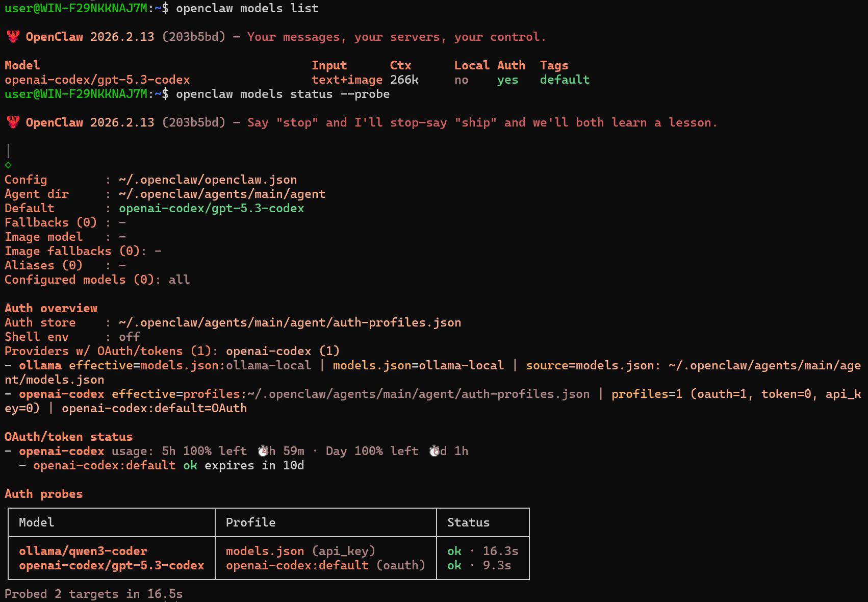Click the lobster icon beside the first OpenClaw banner
The height and width of the screenshot is (602, 868).
(13, 37)
